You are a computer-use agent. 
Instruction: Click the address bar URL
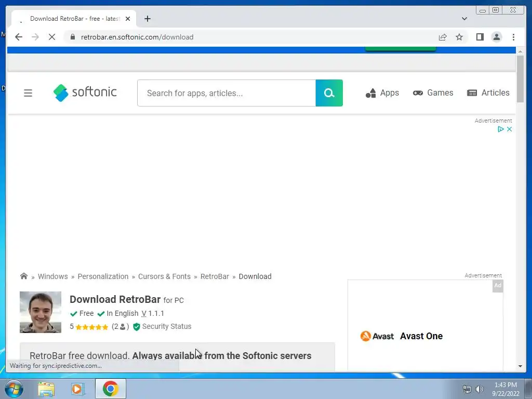[x=137, y=37]
